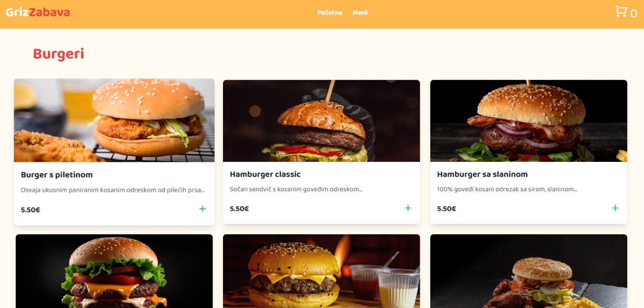Open the Meni navigation item

coord(360,12)
